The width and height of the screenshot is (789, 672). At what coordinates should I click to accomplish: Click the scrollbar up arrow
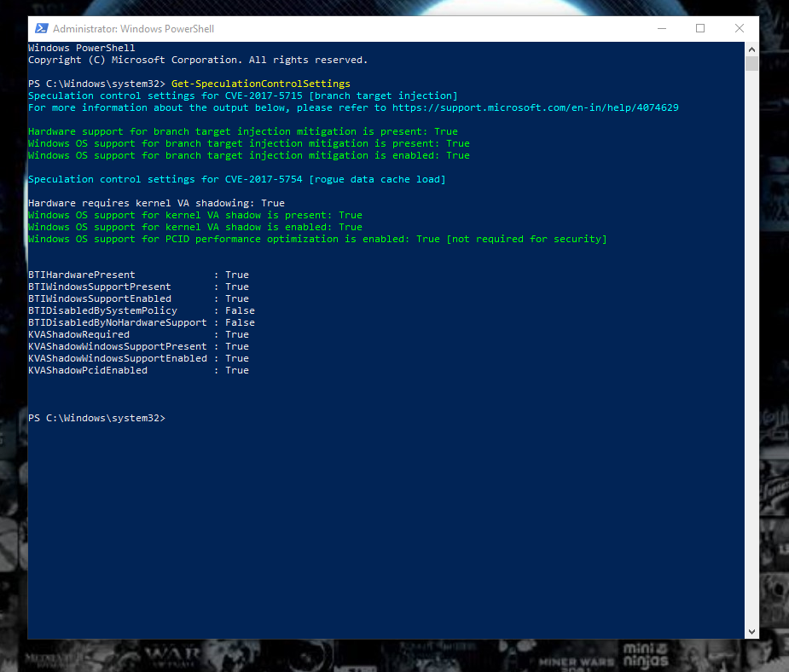751,49
